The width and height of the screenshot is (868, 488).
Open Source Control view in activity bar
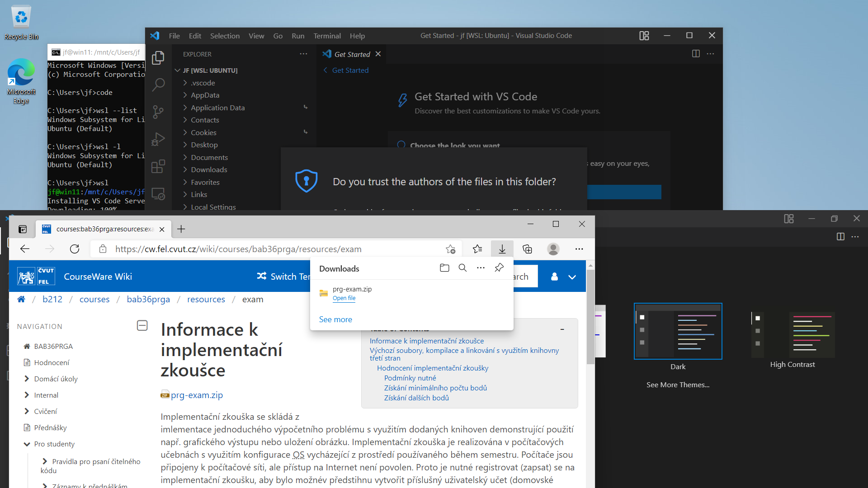click(x=158, y=112)
